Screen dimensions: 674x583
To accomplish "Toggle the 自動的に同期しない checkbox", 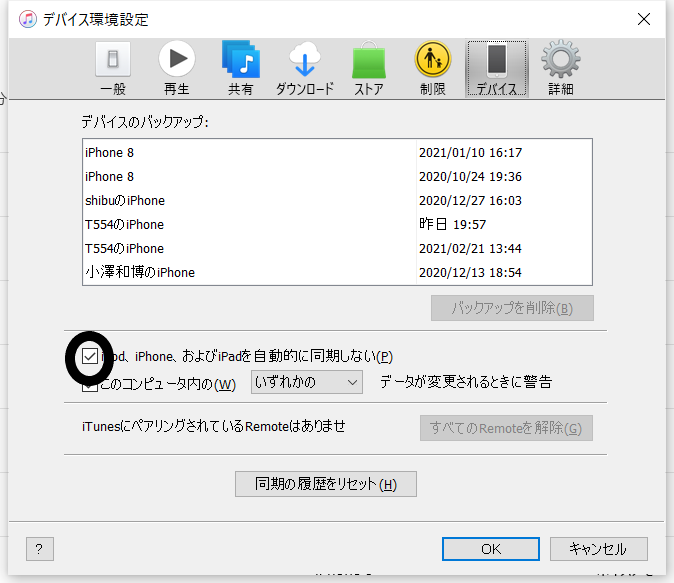I will click(90, 356).
